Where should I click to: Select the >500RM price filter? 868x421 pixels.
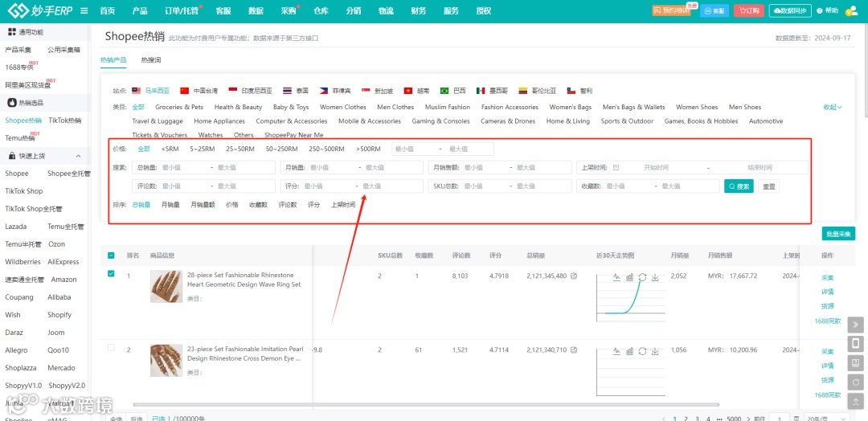(x=368, y=149)
